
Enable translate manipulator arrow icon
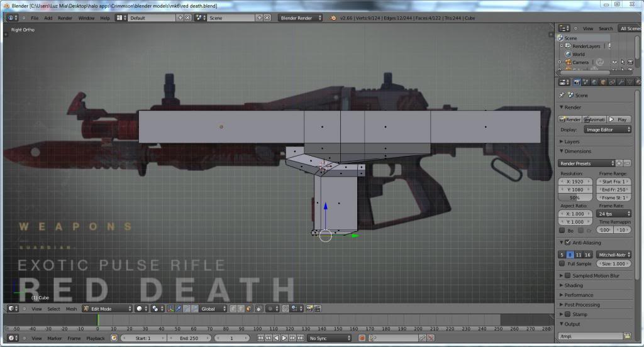(179, 309)
